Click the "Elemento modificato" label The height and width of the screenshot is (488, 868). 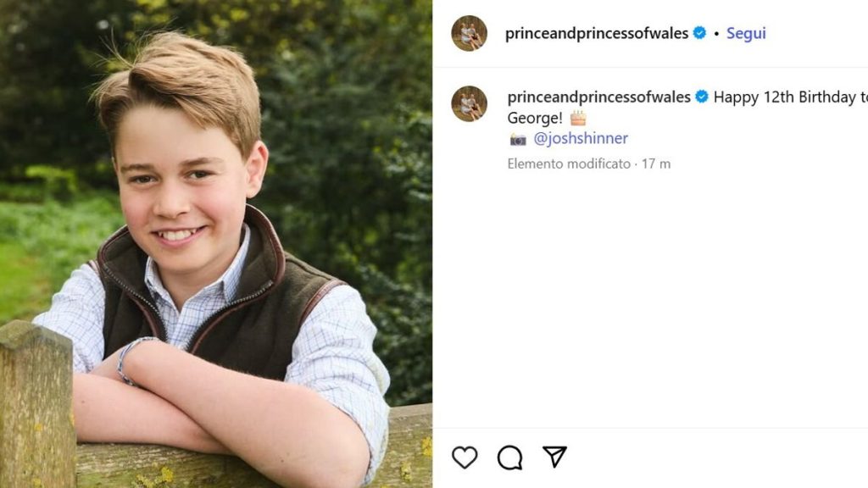click(569, 164)
